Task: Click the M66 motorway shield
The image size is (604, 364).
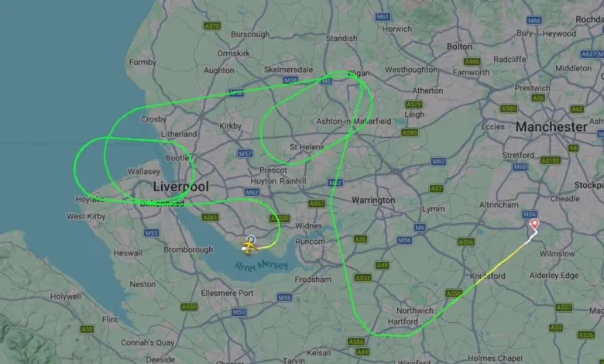Action: (534, 20)
